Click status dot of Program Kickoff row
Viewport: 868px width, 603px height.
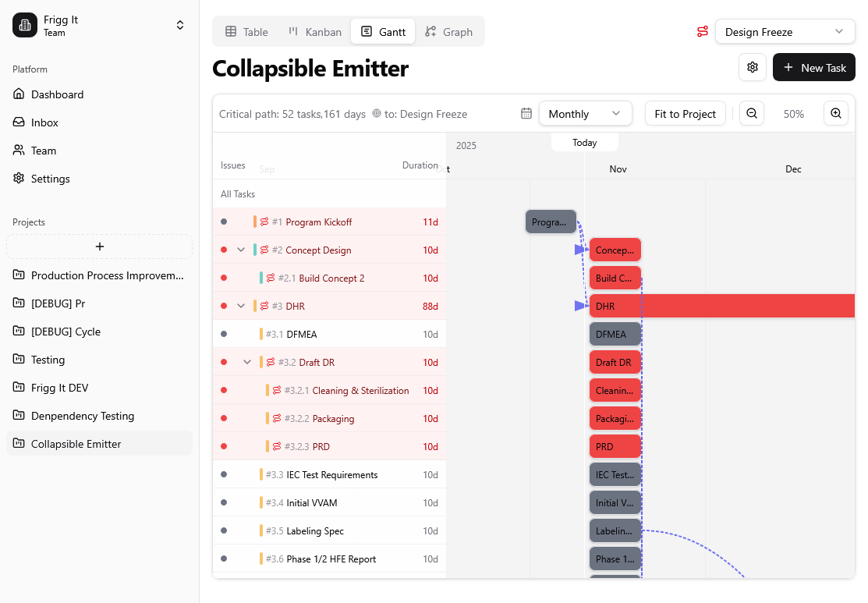(224, 222)
